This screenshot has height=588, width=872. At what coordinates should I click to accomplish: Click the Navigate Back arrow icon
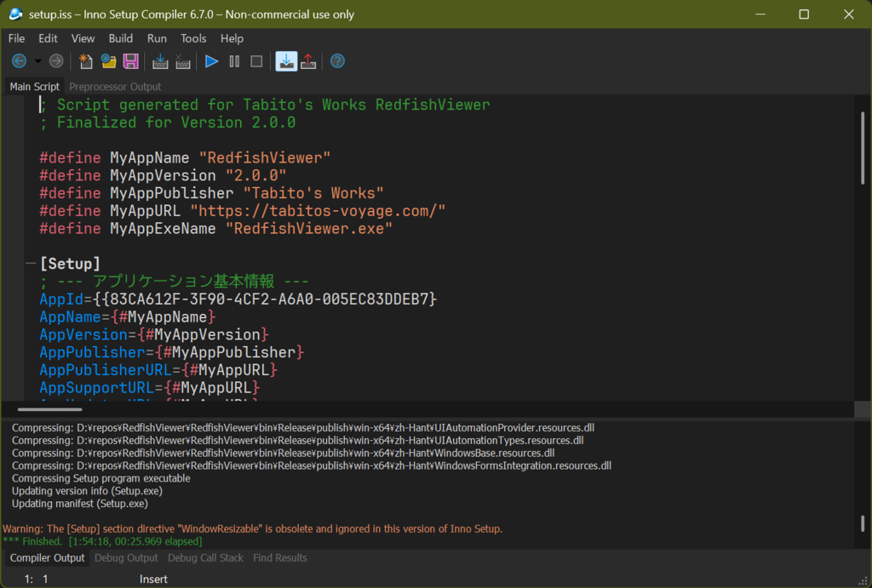(19, 61)
